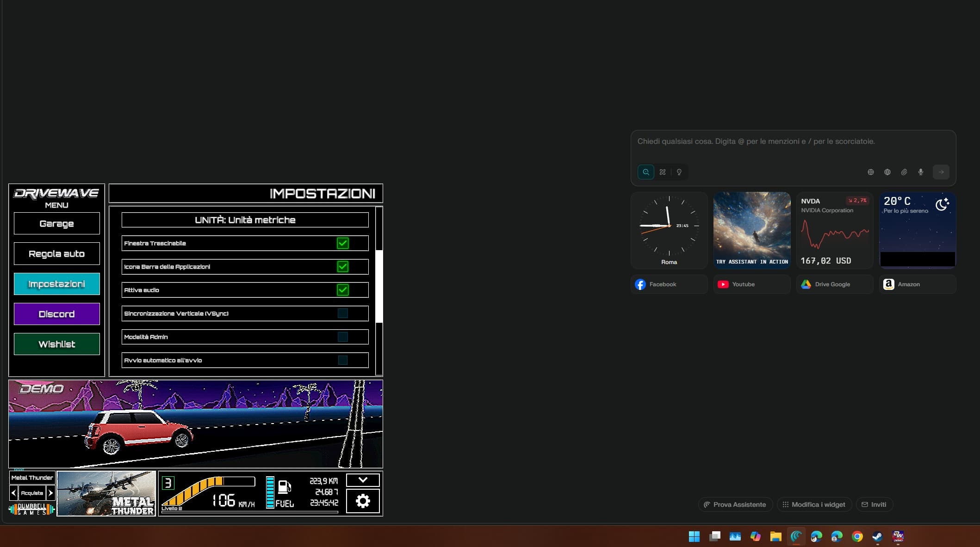Open the Garage menu
Screen dimensions: 980x547
57,224
